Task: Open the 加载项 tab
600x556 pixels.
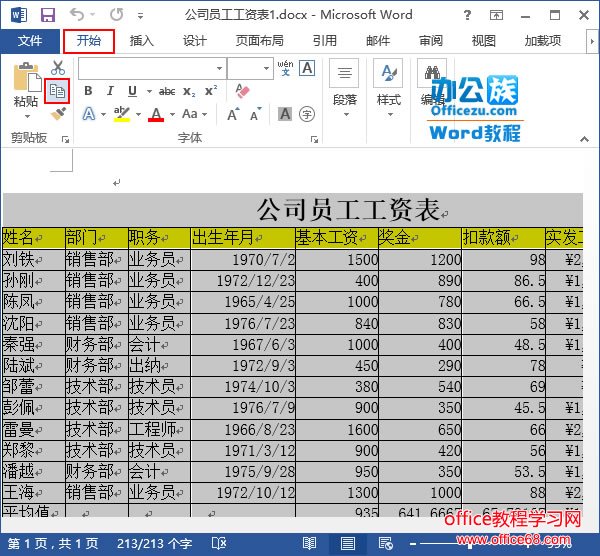Action: pos(543,41)
